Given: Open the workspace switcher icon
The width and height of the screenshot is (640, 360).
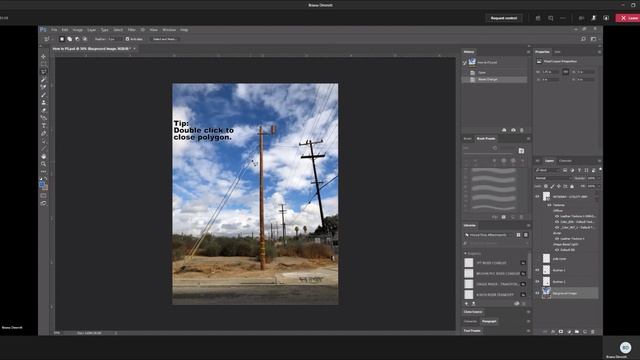Looking at the screenshot, I should [593, 39].
